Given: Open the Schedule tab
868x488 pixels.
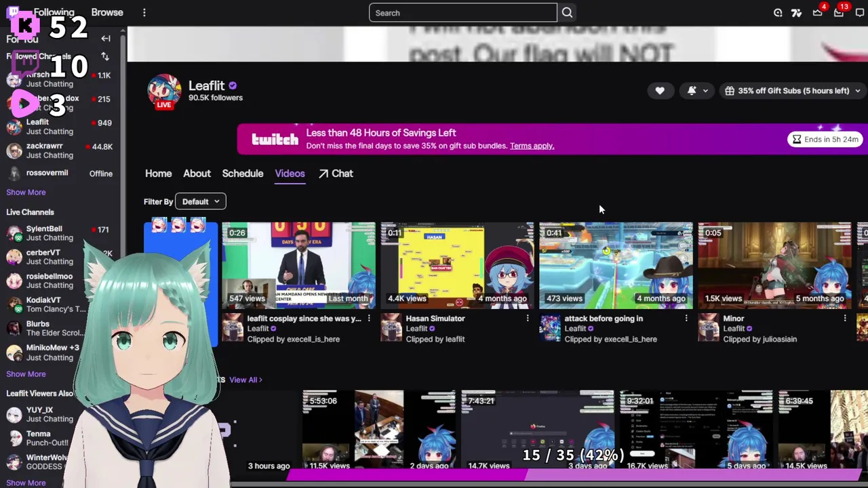Looking at the screenshot, I should pos(242,174).
